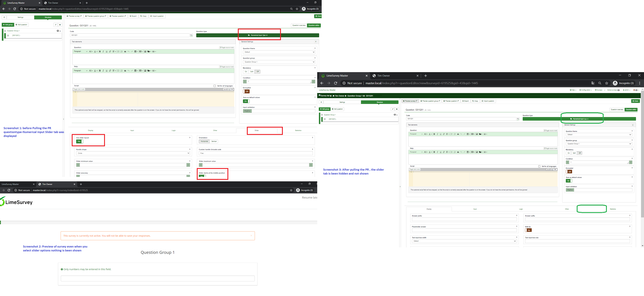Open the Text input box width dropdown
Viewport: 644px width, 296px height.
point(464,241)
